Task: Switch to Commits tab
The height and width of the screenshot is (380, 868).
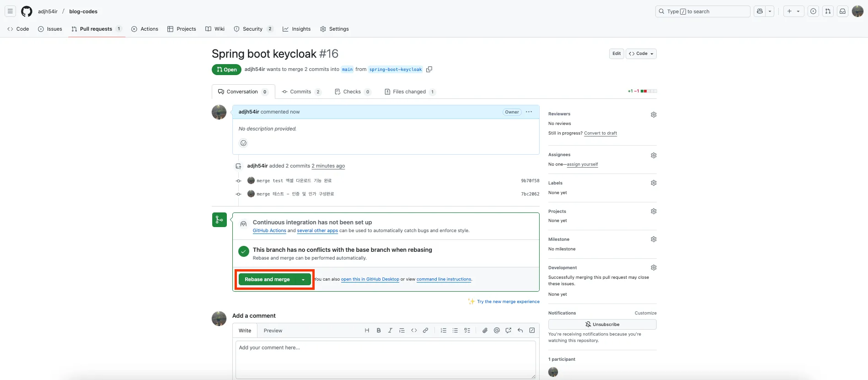Action: pyautogui.click(x=301, y=92)
